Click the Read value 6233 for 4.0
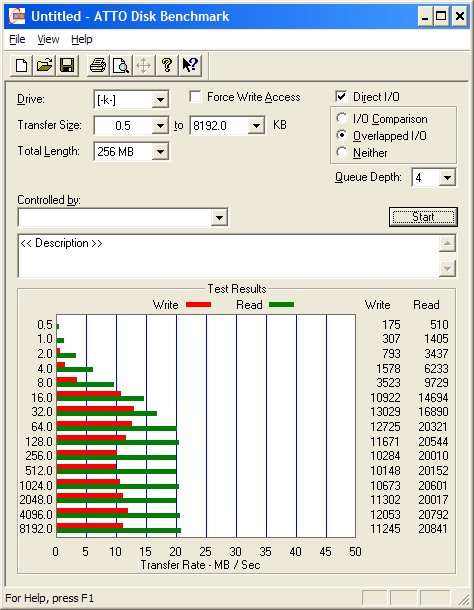This screenshot has height=610, width=474. pos(436,368)
